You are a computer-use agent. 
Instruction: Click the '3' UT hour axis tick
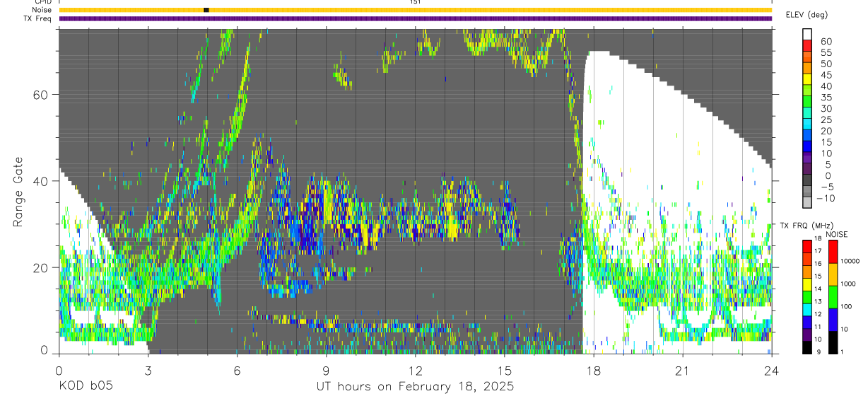pyautogui.click(x=148, y=371)
